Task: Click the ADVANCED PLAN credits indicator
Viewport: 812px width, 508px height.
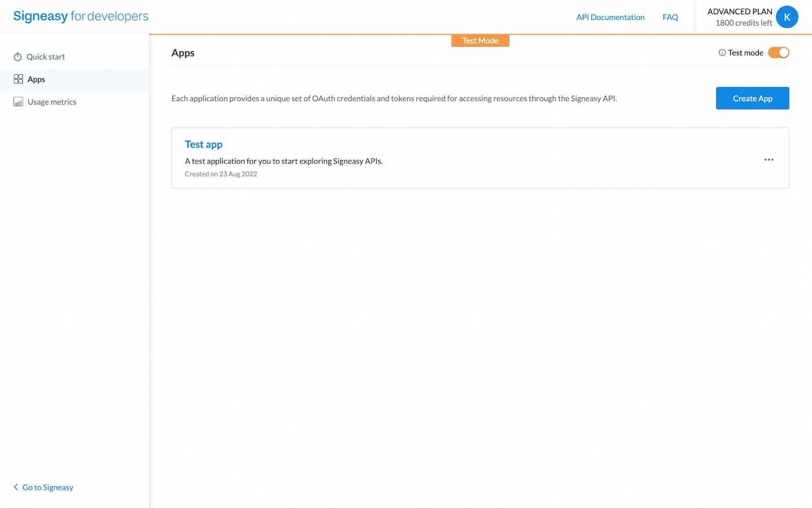Action: (741, 17)
